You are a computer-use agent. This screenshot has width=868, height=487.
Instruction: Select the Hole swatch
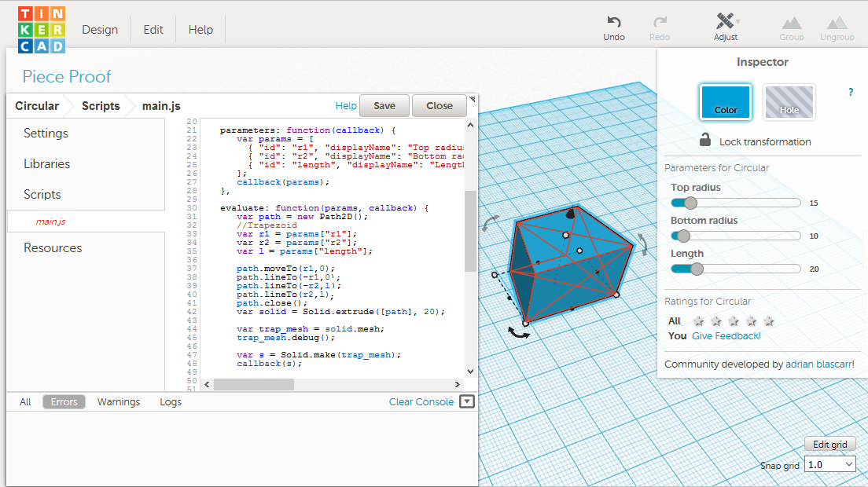pyautogui.click(x=789, y=101)
